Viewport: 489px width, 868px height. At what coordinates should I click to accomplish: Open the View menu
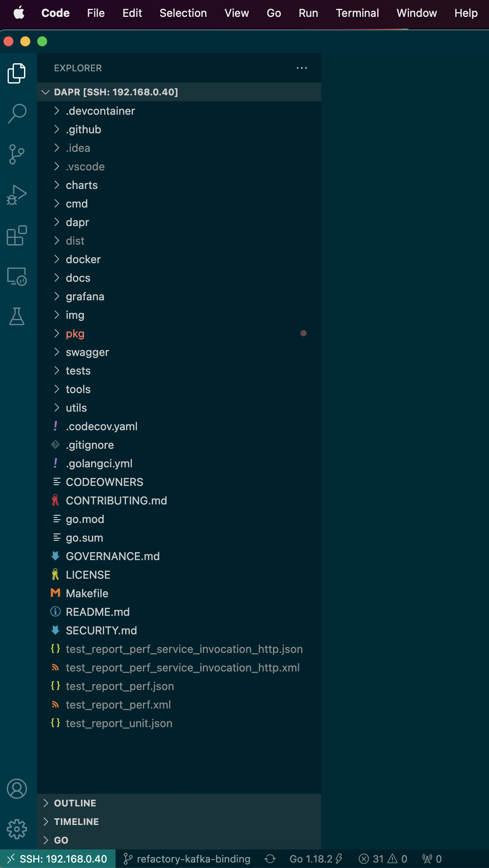236,13
